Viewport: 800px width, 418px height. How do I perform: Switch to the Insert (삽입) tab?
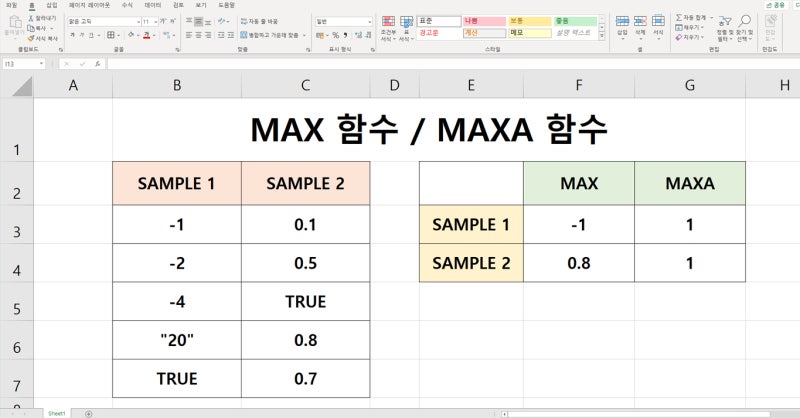(x=52, y=5)
